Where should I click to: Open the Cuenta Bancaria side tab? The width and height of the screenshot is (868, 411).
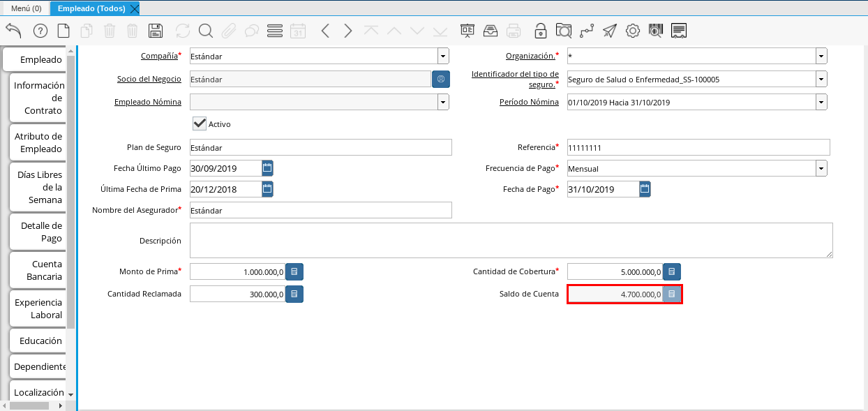coord(39,270)
